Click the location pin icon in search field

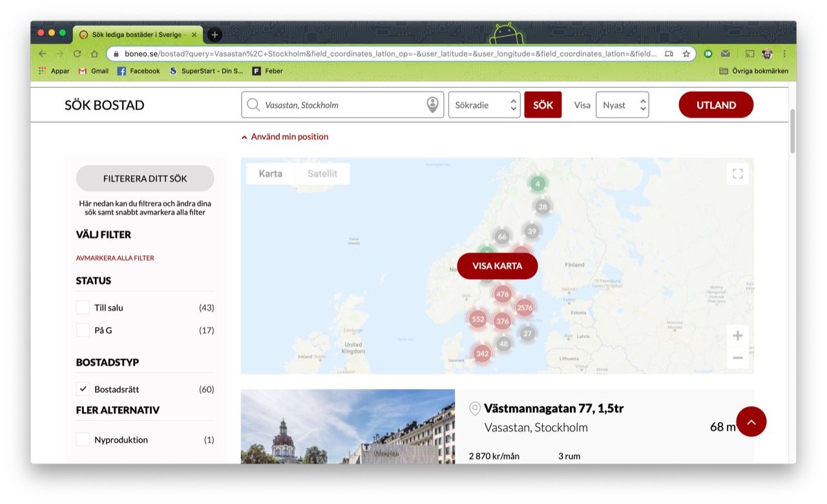[433, 105]
